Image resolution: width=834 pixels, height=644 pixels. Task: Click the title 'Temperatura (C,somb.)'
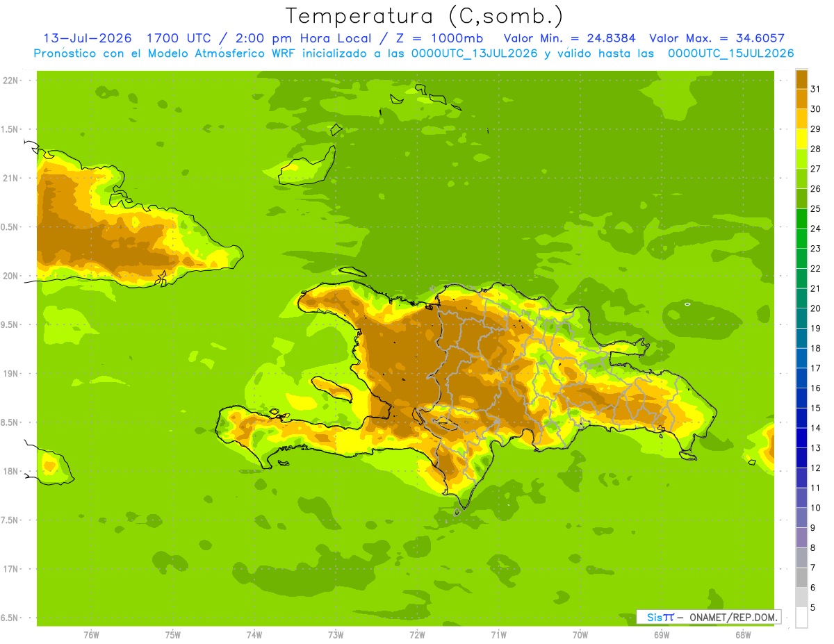[424, 16]
